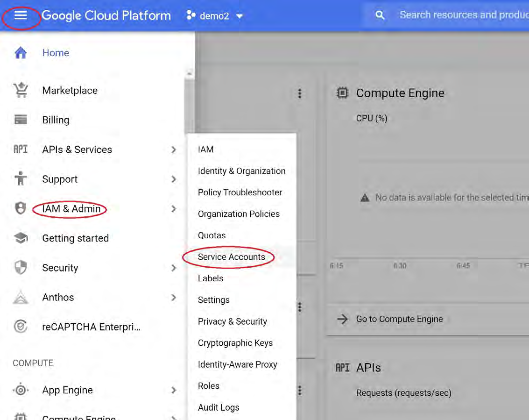This screenshot has width=529, height=420.
Task: Click the Security shield icon
Action: coord(21,267)
